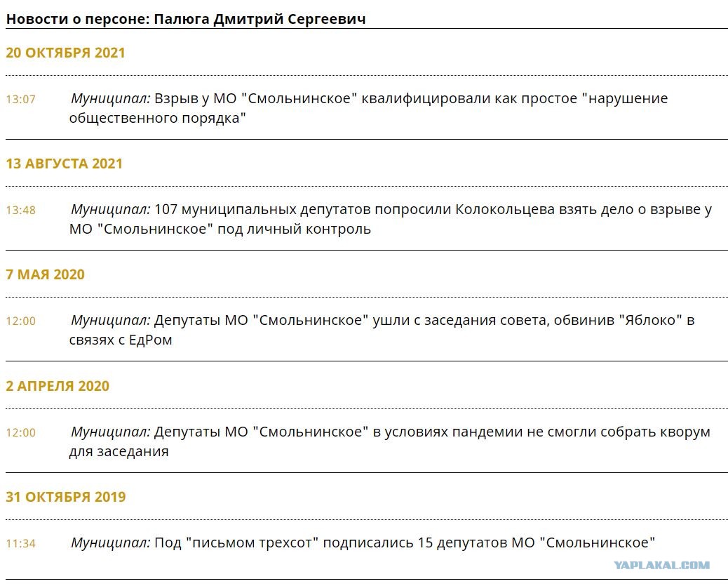The width and height of the screenshot is (728, 586).
Task: Open article about the "письмо трехсот" signatures
Action: pyautogui.click(x=363, y=542)
